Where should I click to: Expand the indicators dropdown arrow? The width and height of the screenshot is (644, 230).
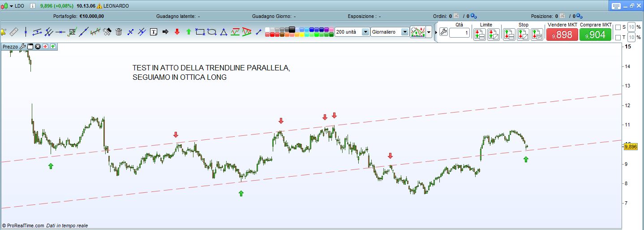(x=429, y=32)
